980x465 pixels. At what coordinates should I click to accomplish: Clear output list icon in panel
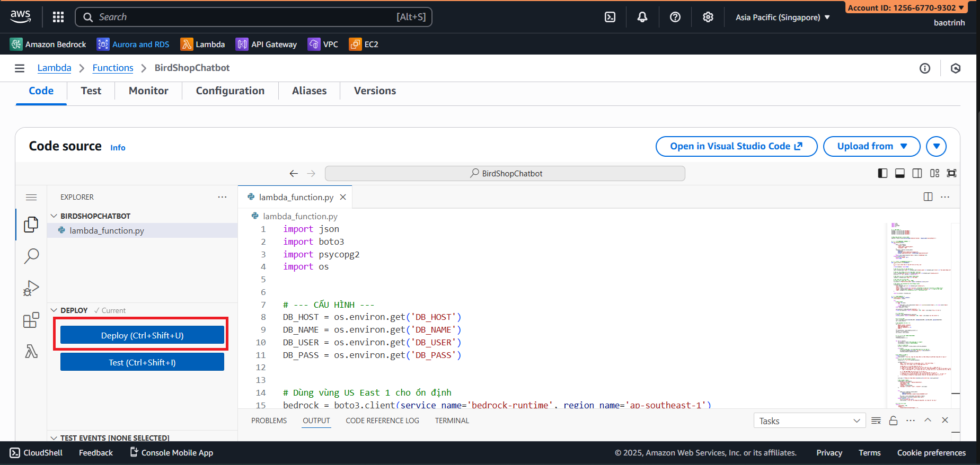click(876, 421)
